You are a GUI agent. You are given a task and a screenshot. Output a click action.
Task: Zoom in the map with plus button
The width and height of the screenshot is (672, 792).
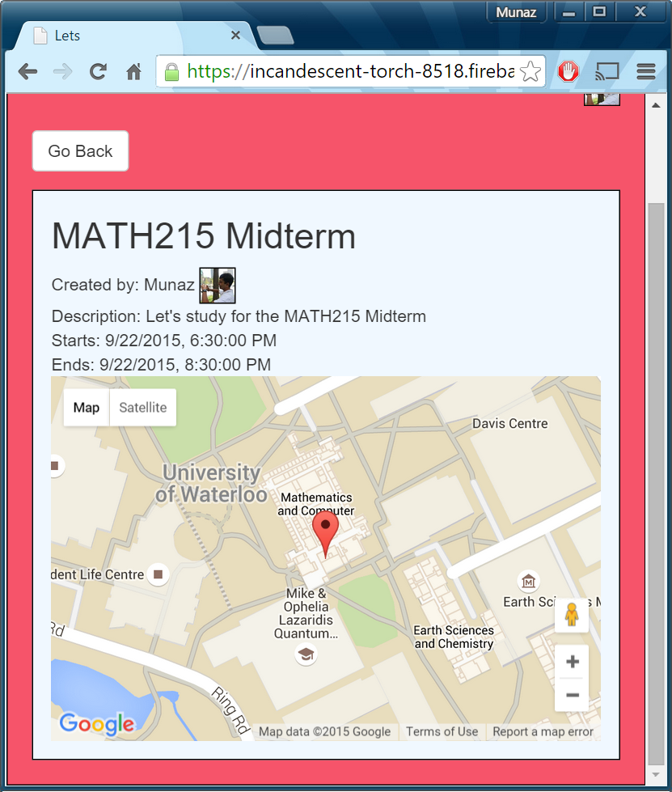click(572, 662)
